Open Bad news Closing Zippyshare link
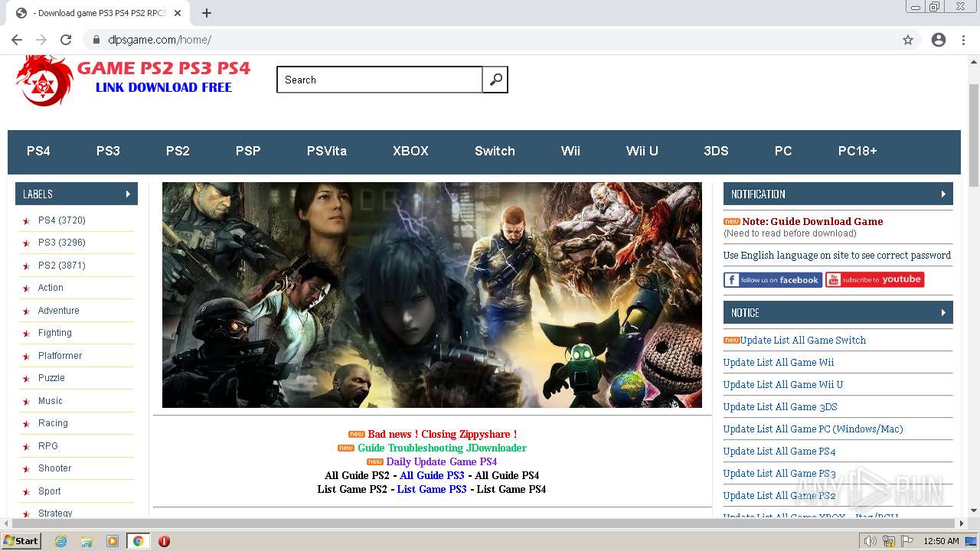 coord(442,435)
